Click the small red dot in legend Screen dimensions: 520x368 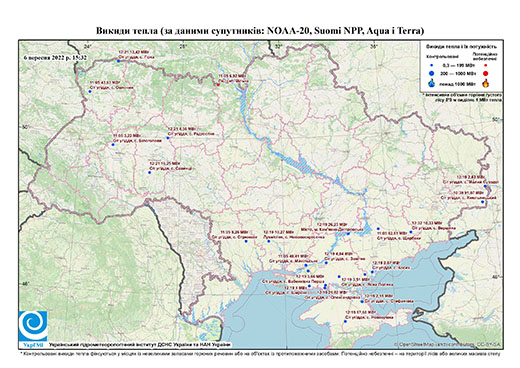485,66
